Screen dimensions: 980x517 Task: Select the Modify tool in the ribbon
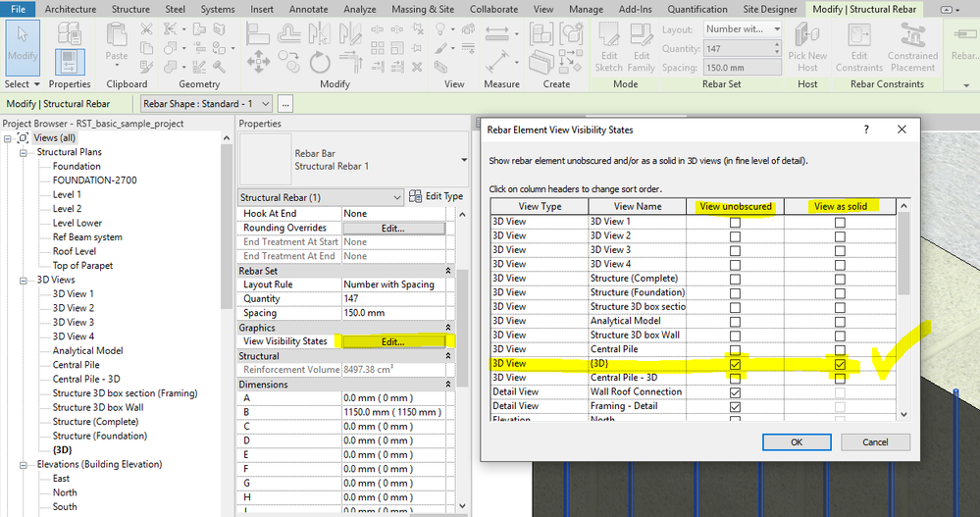(x=23, y=47)
